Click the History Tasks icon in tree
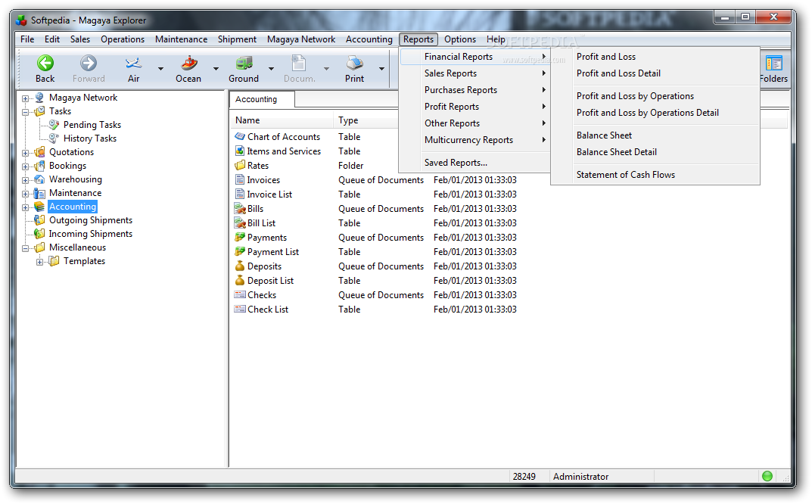This screenshot has width=812, height=504. (x=54, y=138)
